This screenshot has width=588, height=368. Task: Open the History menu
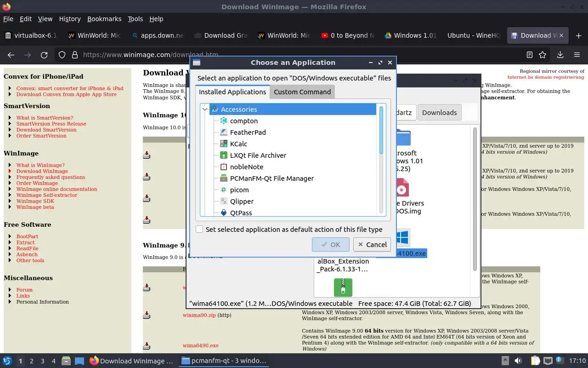(x=70, y=19)
